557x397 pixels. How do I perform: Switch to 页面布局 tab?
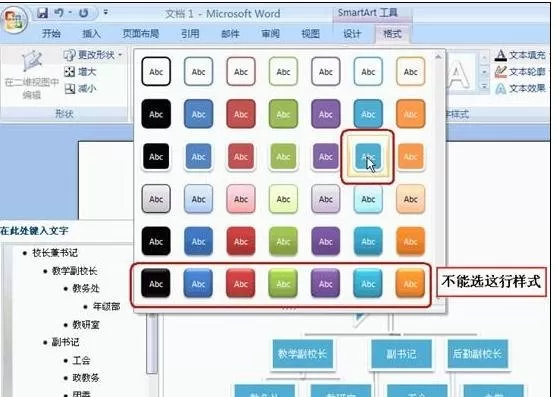[x=141, y=34]
